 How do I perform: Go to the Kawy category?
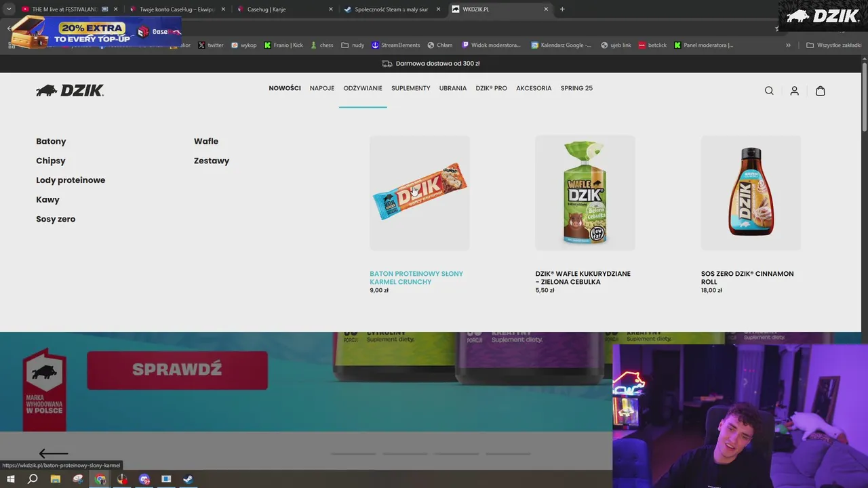pyautogui.click(x=47, y=200)
